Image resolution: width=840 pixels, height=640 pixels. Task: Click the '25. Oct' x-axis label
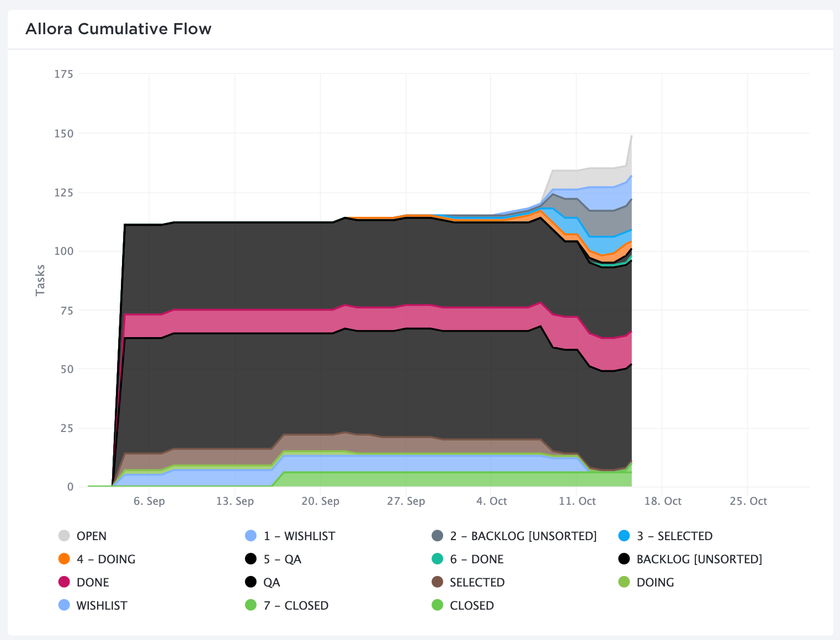[x=748, y=501]
